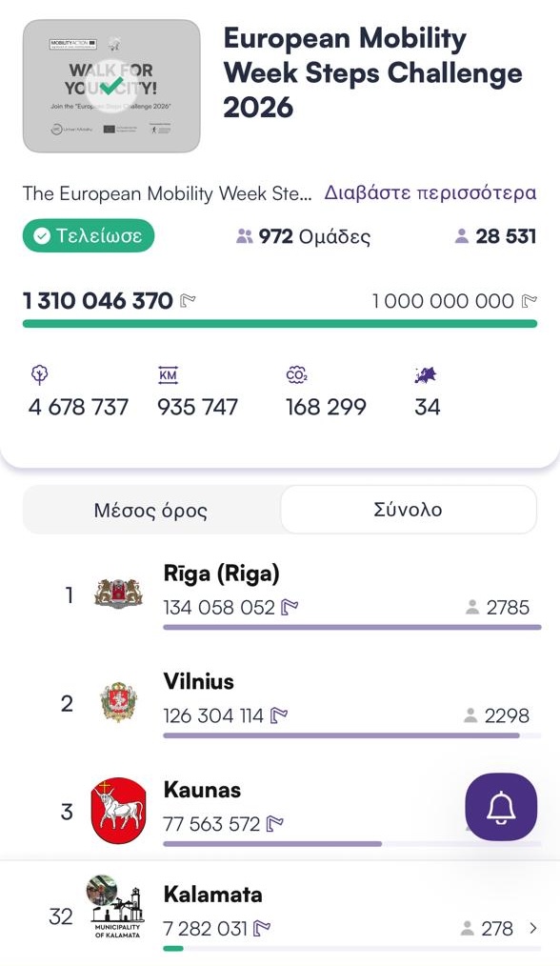Click the Europe map icon above 34
The height and width of the screenshot is (966, 560).
coord(426,374)
